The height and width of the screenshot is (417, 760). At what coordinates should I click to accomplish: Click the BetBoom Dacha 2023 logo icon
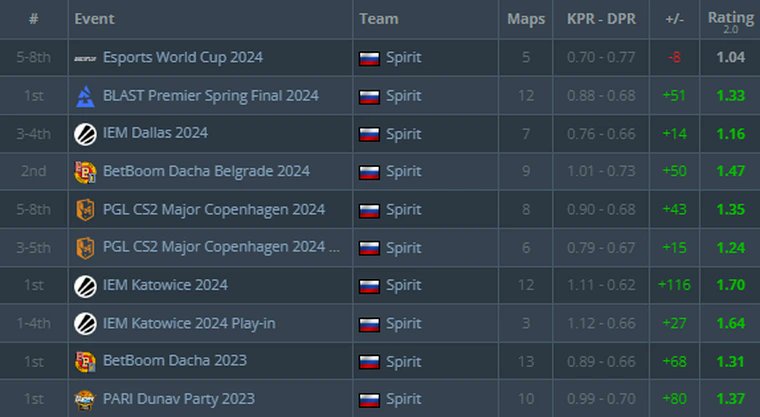coord(85,362)
